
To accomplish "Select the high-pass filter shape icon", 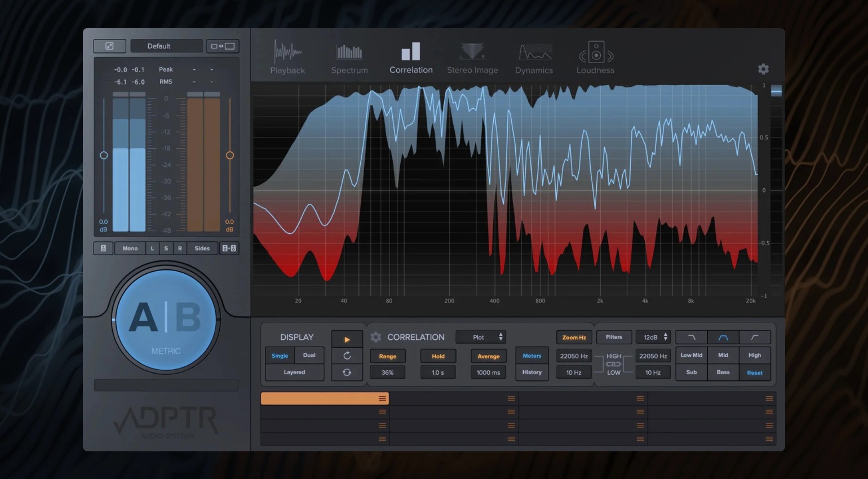I will pyautogui.click(x=755, y=338).
